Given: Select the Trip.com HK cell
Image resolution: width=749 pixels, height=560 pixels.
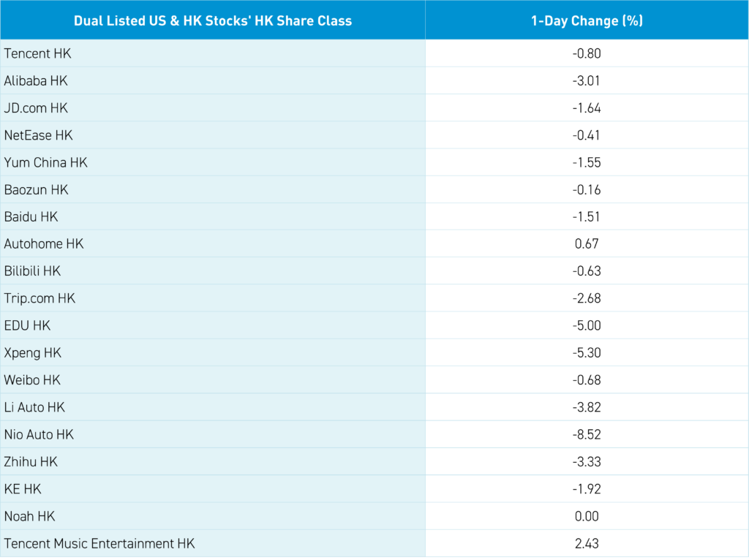Looking at the screenshot, I should click(x=40, y=298).
